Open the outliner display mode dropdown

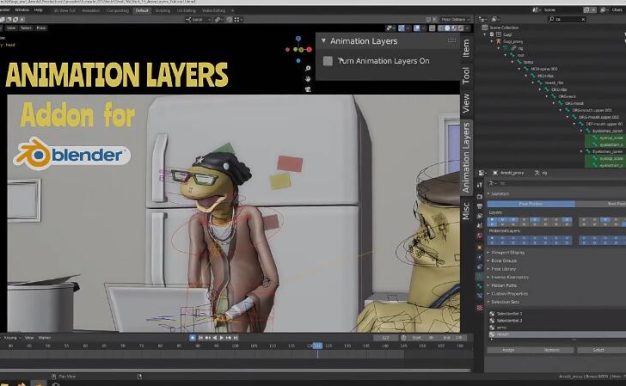click(495, 19)
